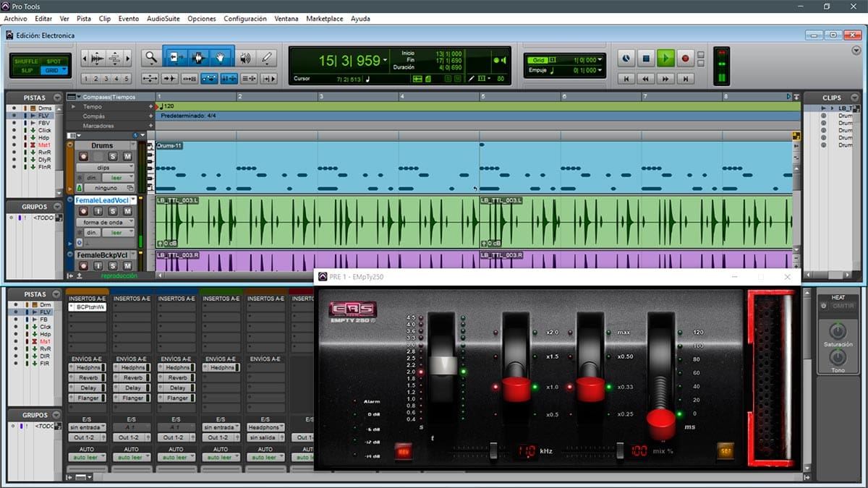Open main counter format dropdown arrow
The image size is (868, 488).
click(385, 61)
